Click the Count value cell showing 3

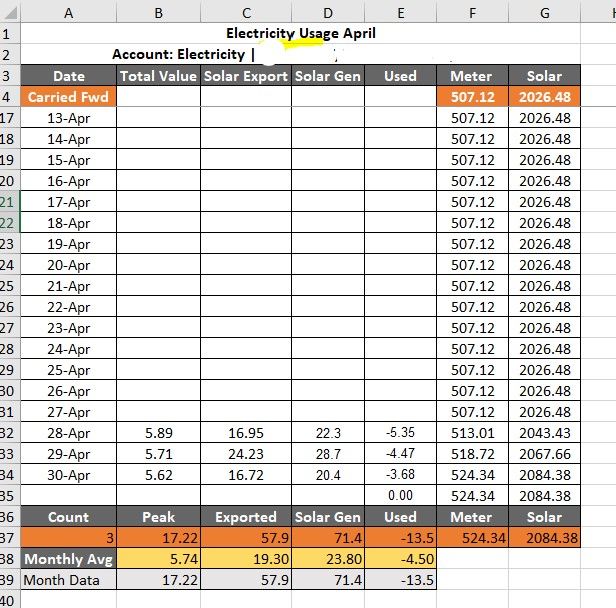click(x=68, y=538)
